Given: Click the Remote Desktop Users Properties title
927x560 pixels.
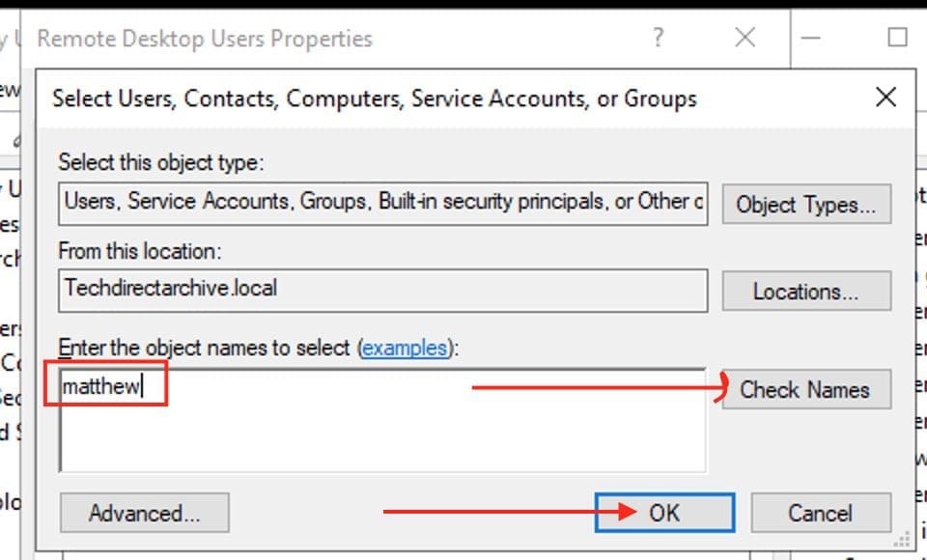Looking at the screenshot, I should pos(205,40).
